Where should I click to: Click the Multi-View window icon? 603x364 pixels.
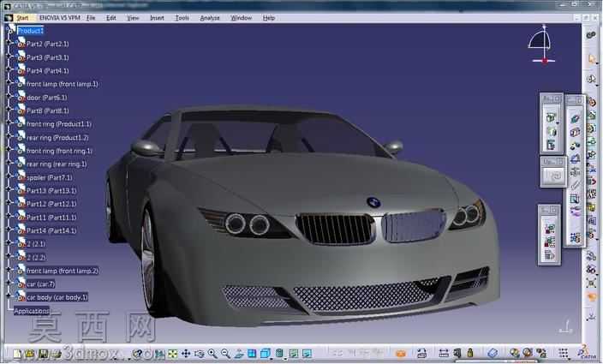252,354
